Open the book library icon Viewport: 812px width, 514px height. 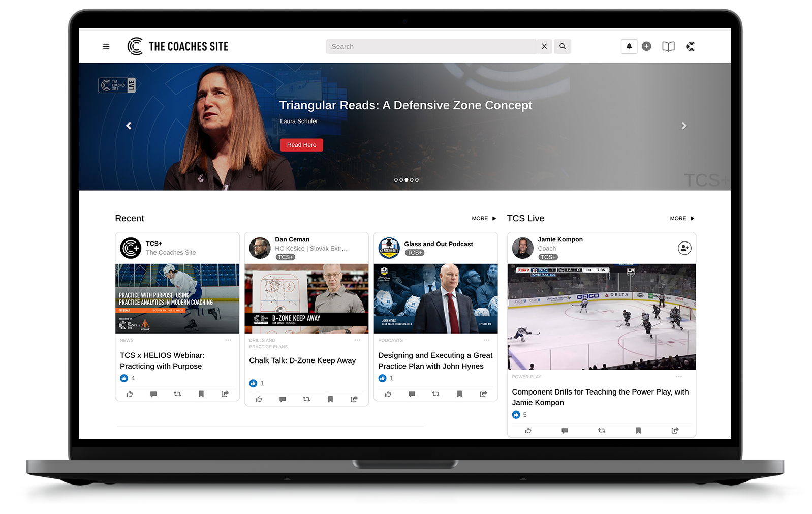pos(668,47)
